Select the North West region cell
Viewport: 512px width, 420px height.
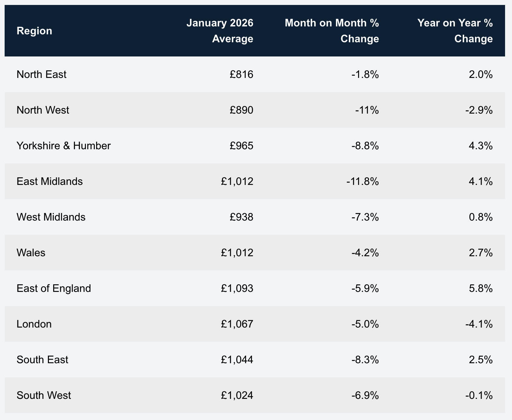(x=43, y=110)
